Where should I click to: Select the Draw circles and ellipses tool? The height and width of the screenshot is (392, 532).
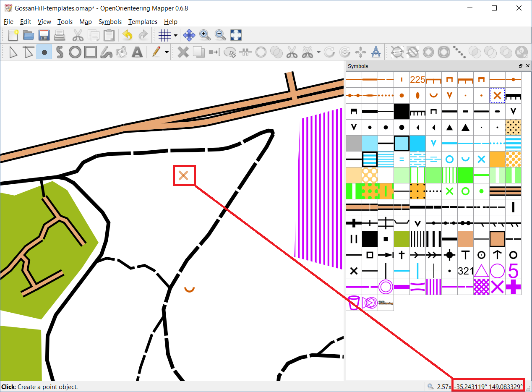pos(75,52)
